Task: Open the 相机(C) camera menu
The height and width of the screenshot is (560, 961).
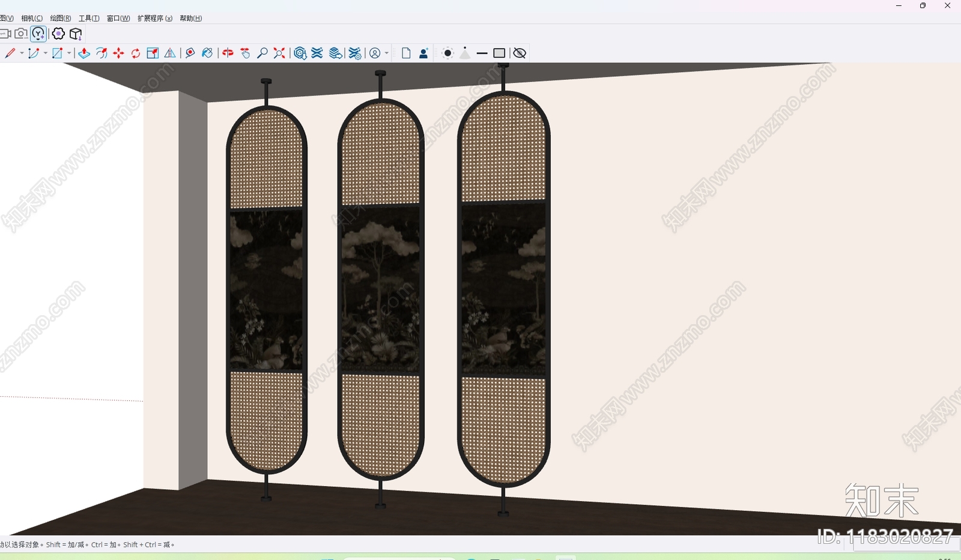Action: (x=32, y=18)
